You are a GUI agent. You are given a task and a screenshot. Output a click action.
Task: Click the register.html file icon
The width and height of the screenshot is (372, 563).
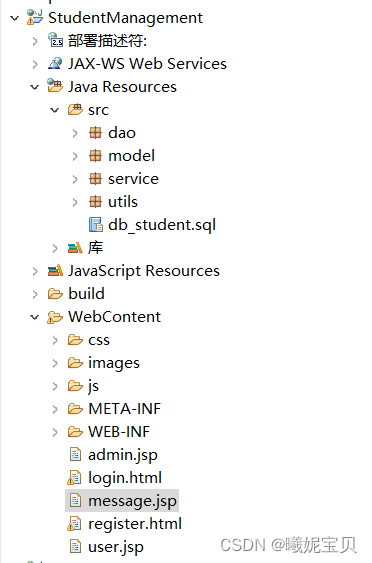coord(74,524)
